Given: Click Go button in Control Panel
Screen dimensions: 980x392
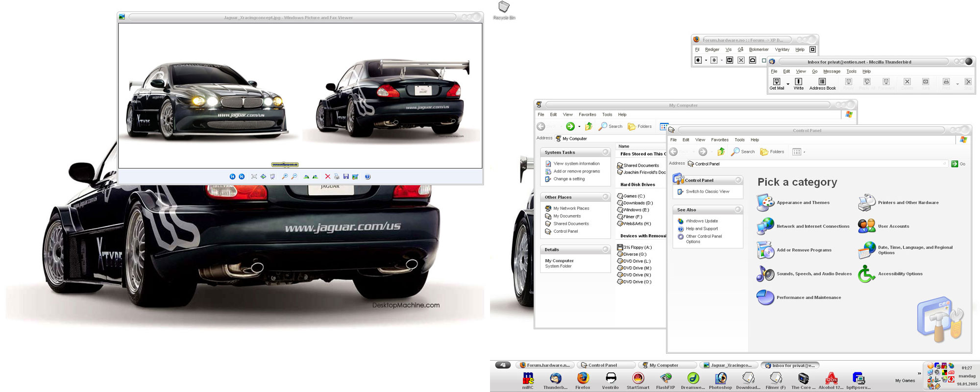Looking at the screenshot, I should pos(958,164).
